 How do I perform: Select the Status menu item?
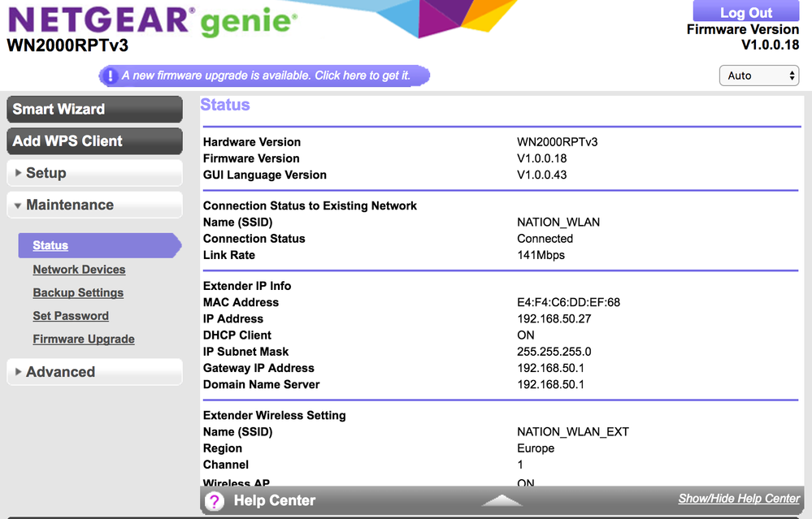pyautogui.click(x=50, y=245)
